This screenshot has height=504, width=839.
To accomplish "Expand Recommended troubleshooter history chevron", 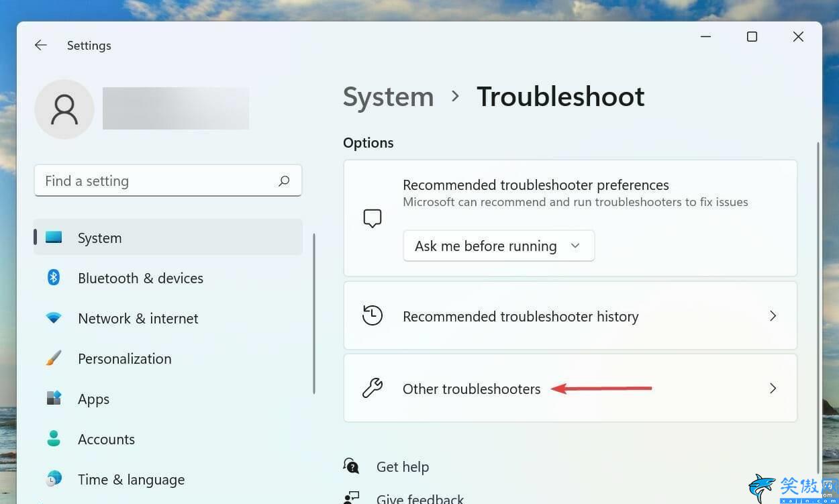I will [773, 315].
